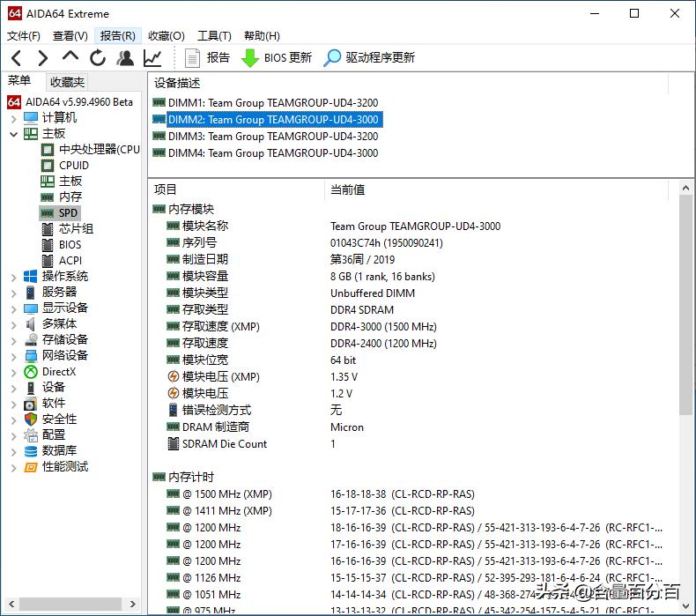The width and height of the screenshot is (696, 616).
Task: Select 设备 in the tree
Action: 54,388
